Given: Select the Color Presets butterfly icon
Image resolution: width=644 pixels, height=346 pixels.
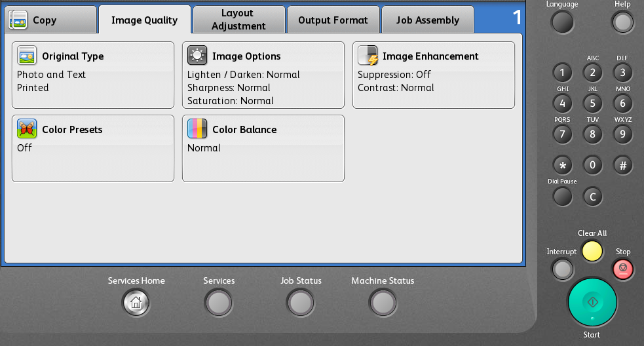Looking at the screenshot, I should point(27,128).
